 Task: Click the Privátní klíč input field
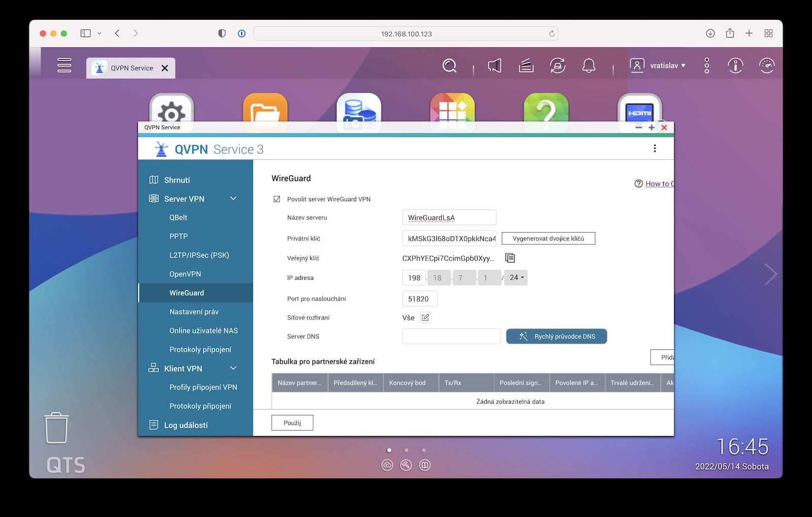click(x=449, y=239)
